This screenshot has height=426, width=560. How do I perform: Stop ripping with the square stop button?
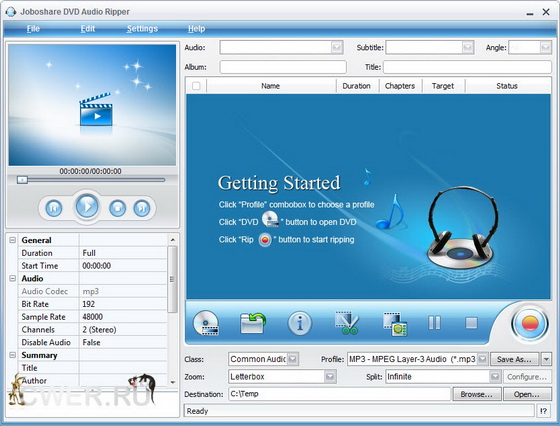click(471, 323)
